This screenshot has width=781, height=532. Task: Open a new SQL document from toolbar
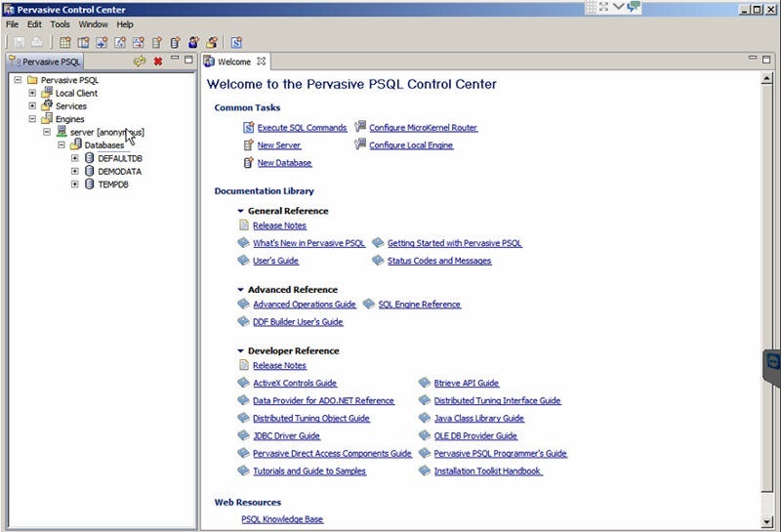coord(236,43)
